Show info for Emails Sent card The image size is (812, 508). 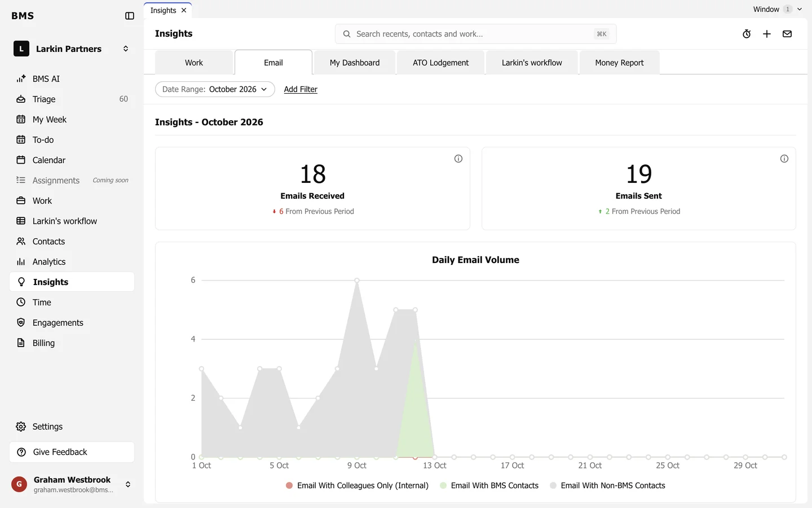pyautogui.click(x=784, y=159)
